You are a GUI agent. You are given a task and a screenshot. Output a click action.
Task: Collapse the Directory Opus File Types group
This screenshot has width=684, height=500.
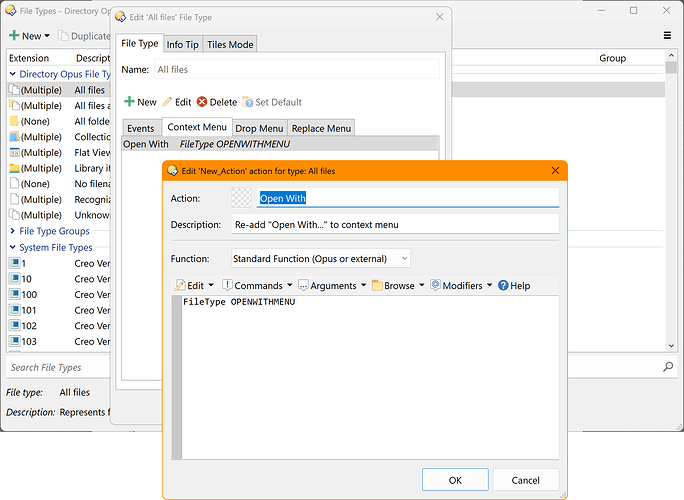pos(13,74)
